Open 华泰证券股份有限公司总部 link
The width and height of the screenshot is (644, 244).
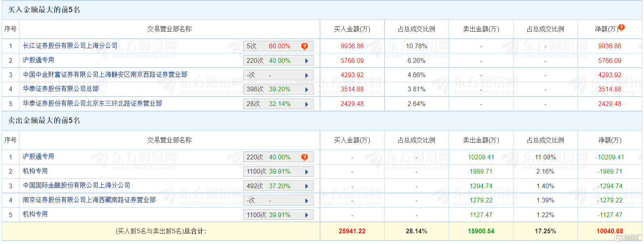click(x=61, y=89)
